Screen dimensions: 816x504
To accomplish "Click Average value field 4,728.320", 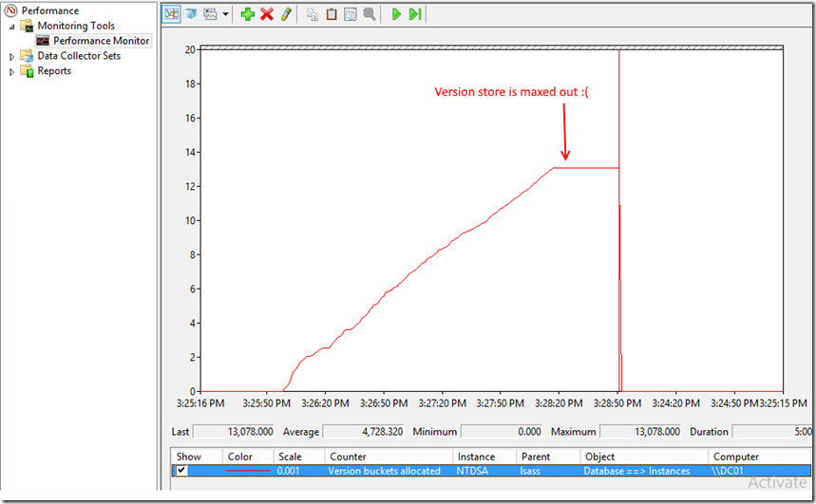I will [x=364, y=432].
